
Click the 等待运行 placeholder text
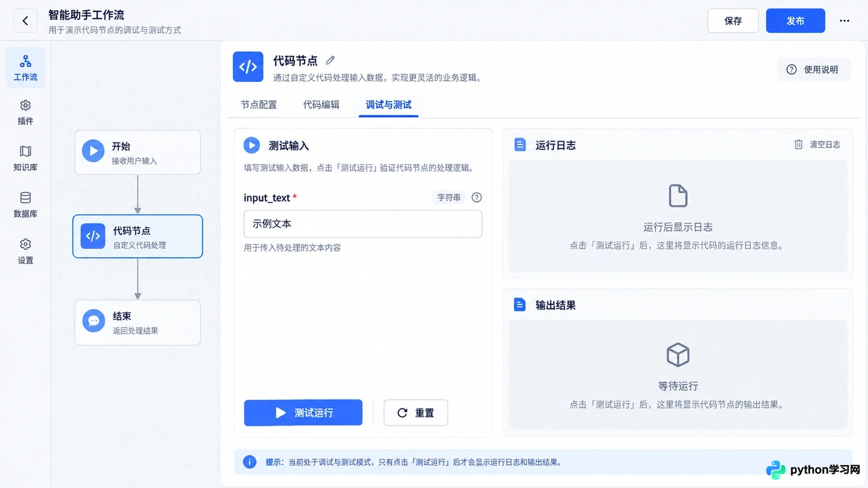click(x=678, y=386)
